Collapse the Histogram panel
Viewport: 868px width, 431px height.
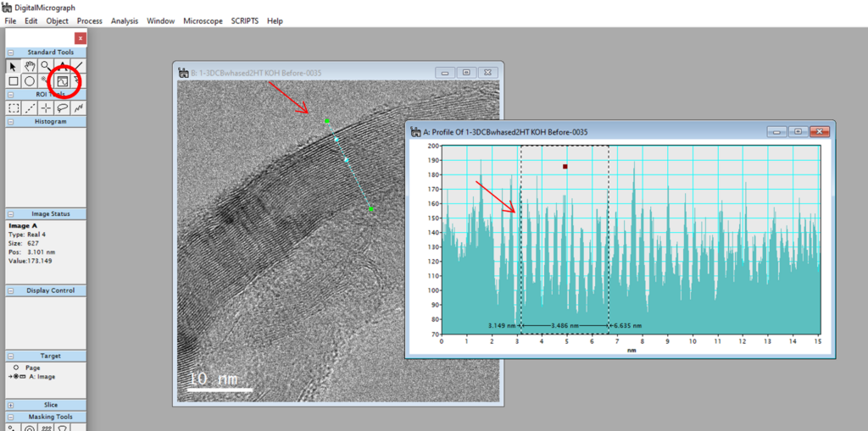coord(10,121)
